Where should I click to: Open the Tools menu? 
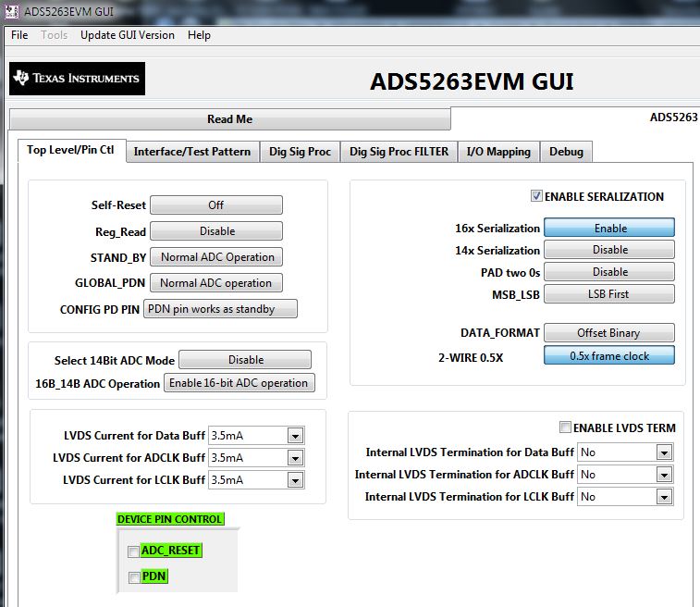click(54, 35)
